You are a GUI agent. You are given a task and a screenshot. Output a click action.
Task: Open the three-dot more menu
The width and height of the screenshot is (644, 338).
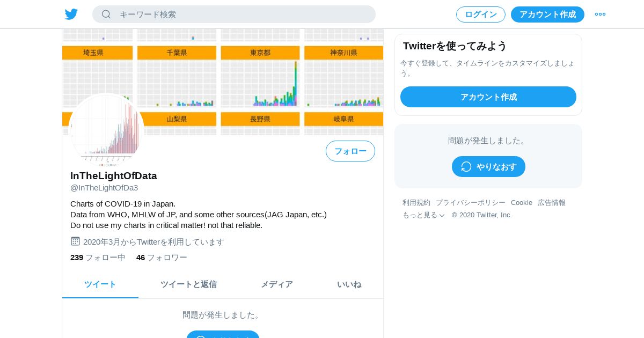tap(600, 14)
